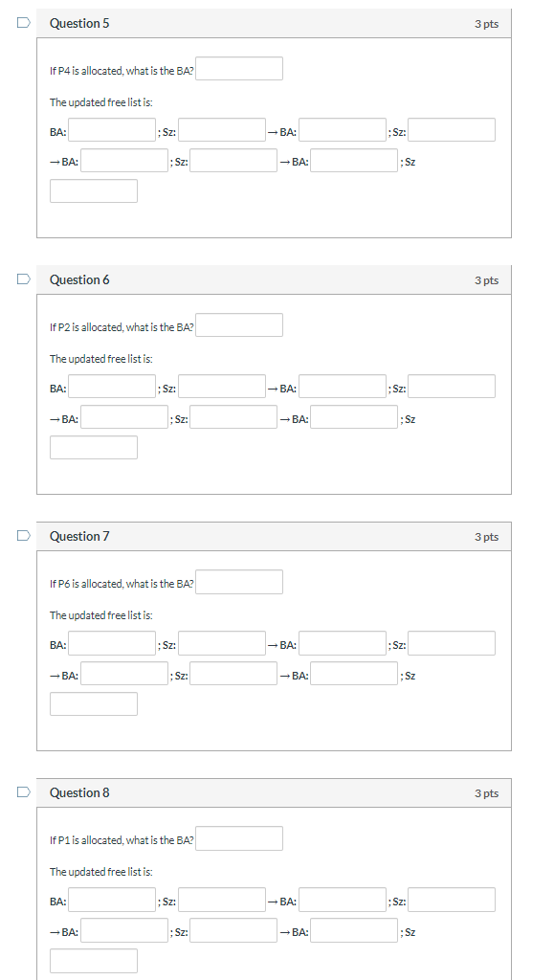
Task: Select the last Sz field in Question 7
Action: 94,703
